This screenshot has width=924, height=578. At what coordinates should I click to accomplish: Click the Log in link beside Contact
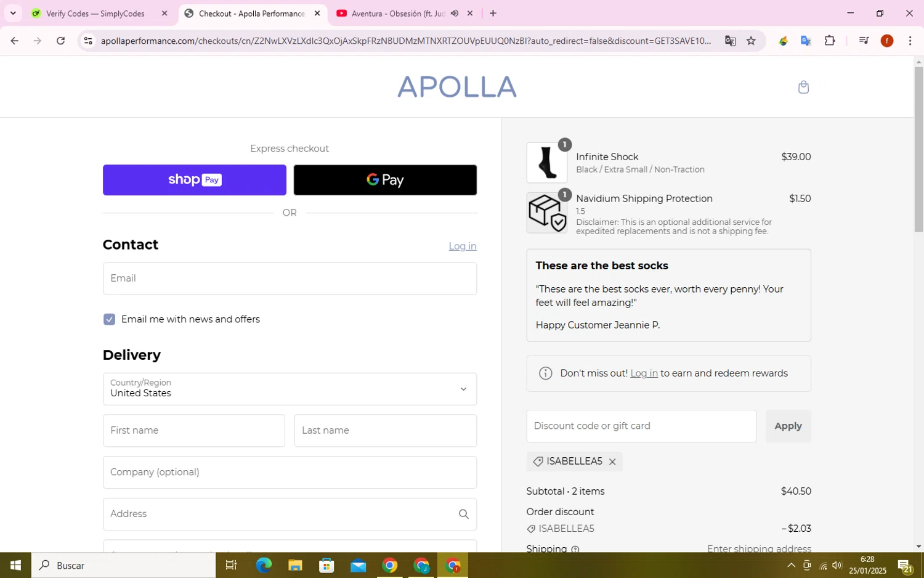[462, 246]
